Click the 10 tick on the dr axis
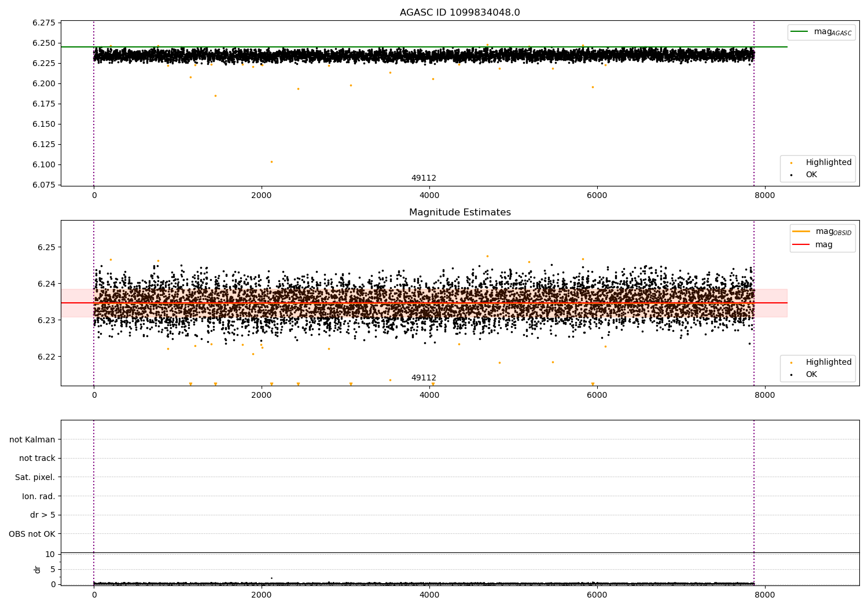 coord(50,555)
